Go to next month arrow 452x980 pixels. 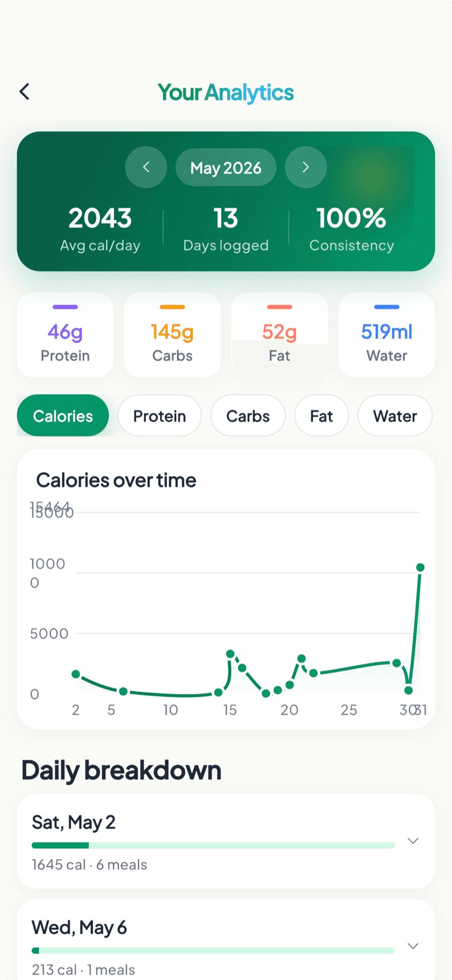(306, 167)
